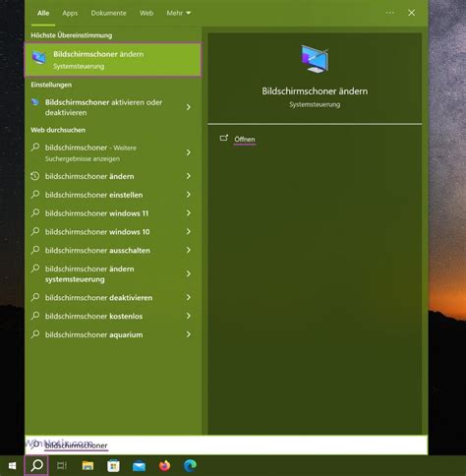Expand arrow for bildschirmschoner einstellen
Screen dimensions: 466x476
click(x=189, y=195)
